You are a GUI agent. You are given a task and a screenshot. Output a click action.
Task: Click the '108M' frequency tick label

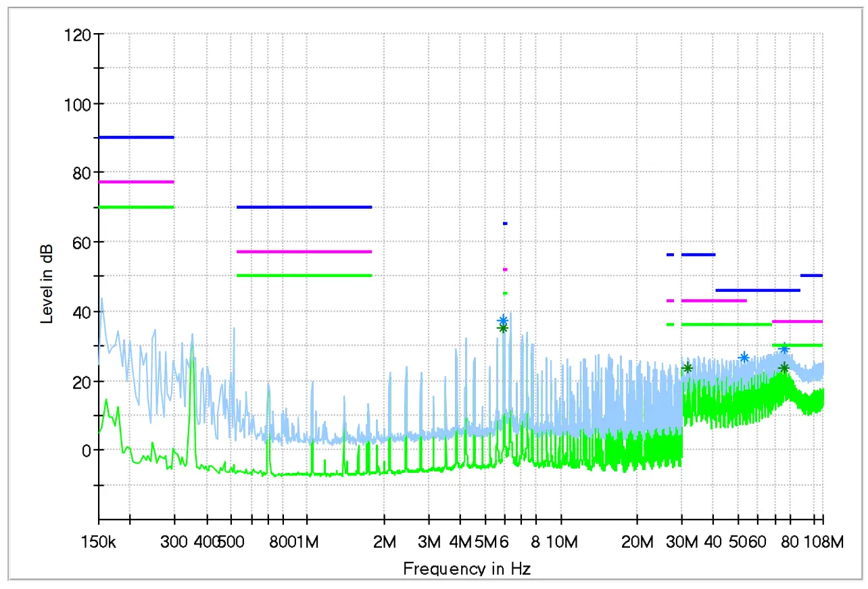pos(823,542)
